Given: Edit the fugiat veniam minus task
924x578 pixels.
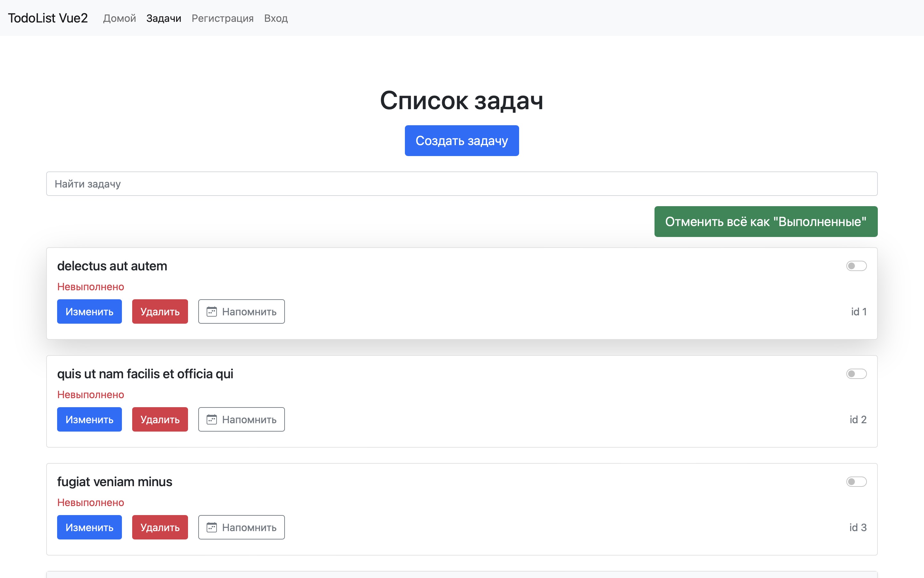Looking at the screenshot, I should tap(89, 527).
